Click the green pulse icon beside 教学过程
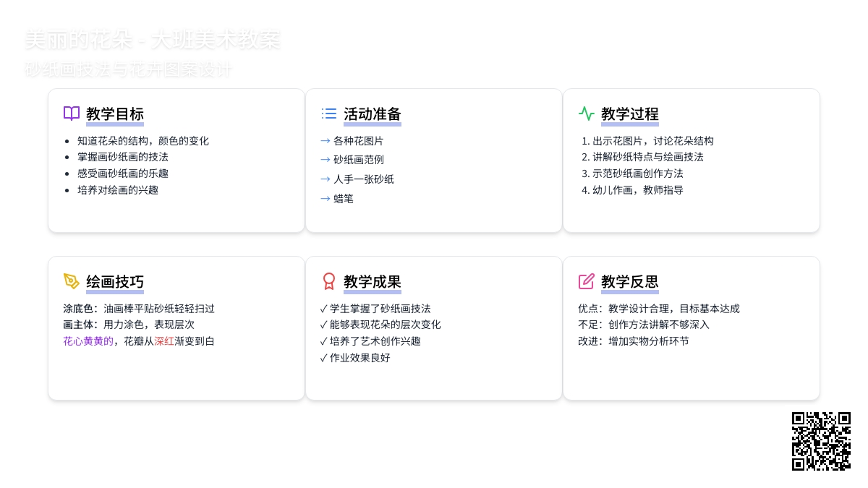Screen dimensions: 868x488 [x=587, y=114]
